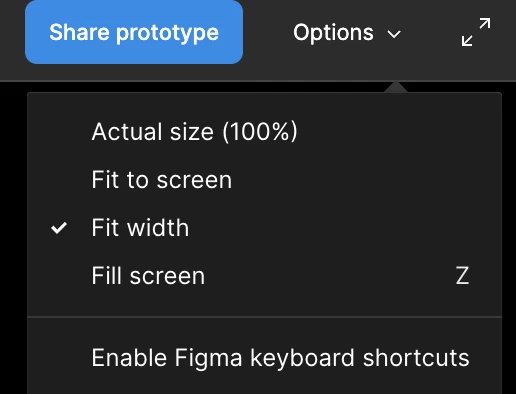Click the diagonal arrows icon in the toolbar
The image size is (516, 394).
[476, 32]
